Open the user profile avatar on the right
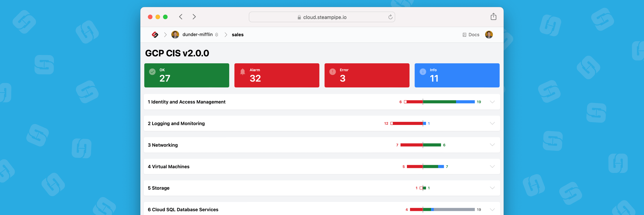The image size is (644, 215). (x=489, y=35)
